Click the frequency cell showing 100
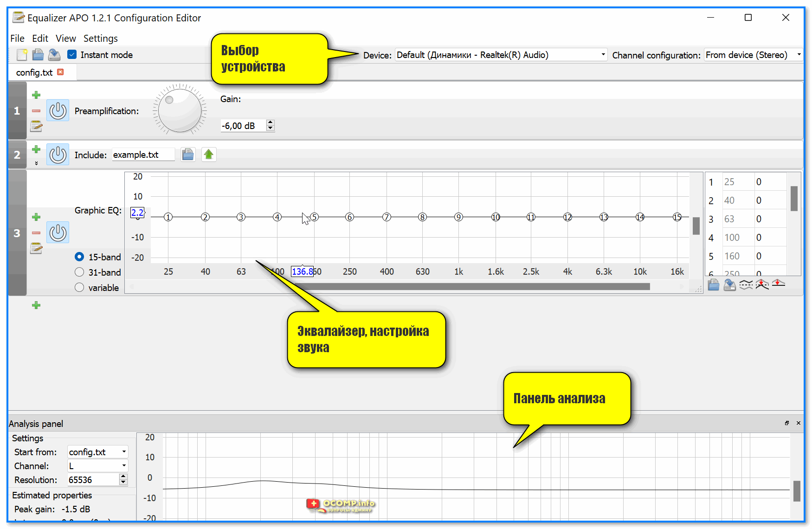The height and width of the screenshot is (529, 812). pos(737,238)
